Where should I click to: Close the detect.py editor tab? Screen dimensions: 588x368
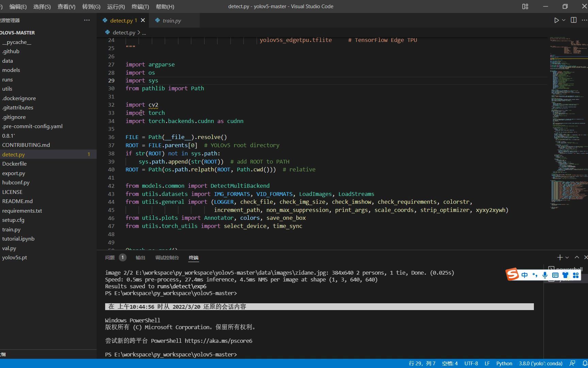pyautogui.click(x=143, y=20)
